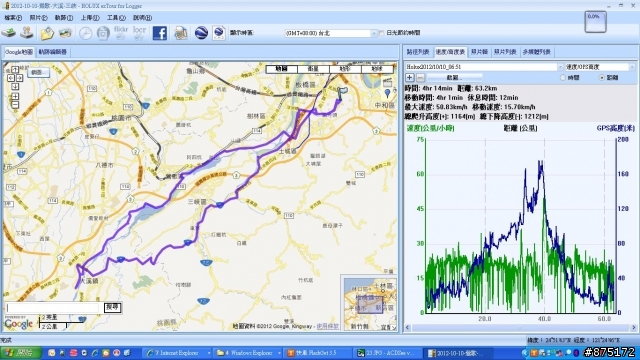Click the chart horizontal scrollbar left arrow
The width and height of the screenshot is (640, 360).
click(407, 328)
